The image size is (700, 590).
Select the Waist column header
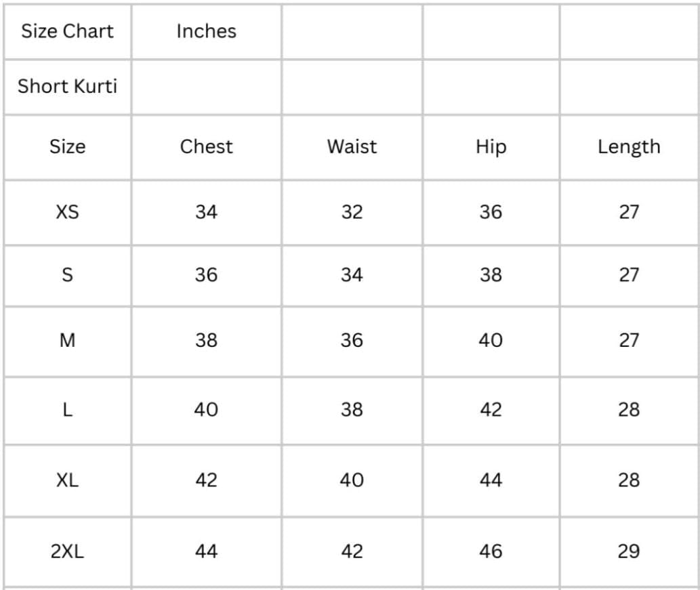pyautogui.click(x=352, y=146)
